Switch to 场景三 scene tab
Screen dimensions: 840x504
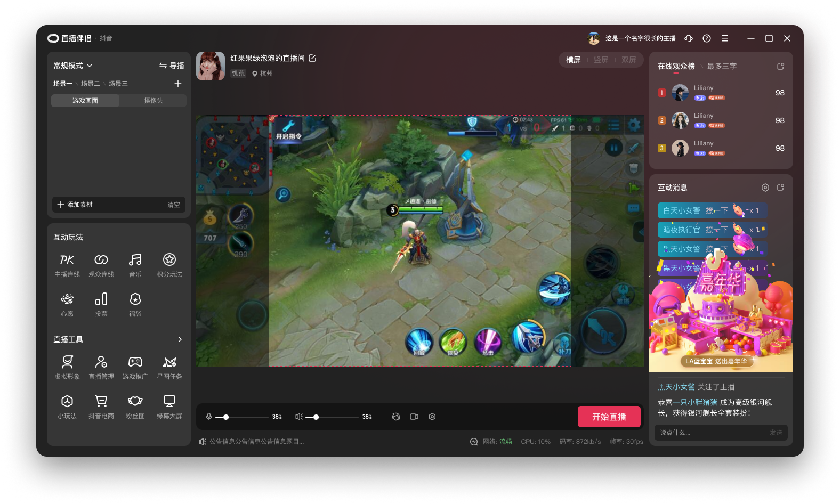[x=118, y=84]
